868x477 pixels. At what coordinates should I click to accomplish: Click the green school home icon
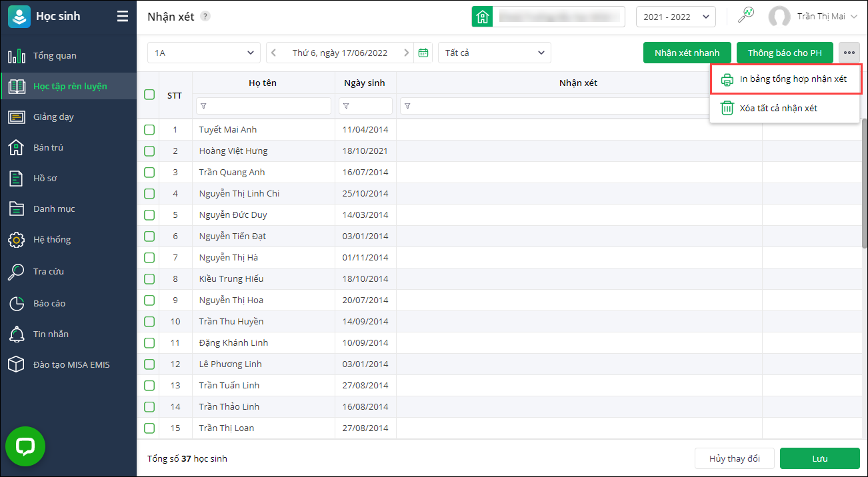pos(482,17)
